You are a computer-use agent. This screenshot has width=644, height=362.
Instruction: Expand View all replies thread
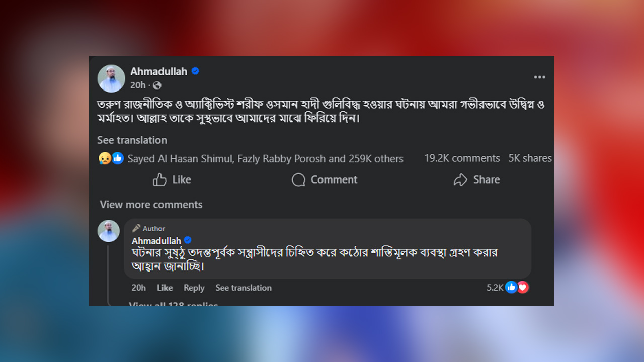coord(173,304)
